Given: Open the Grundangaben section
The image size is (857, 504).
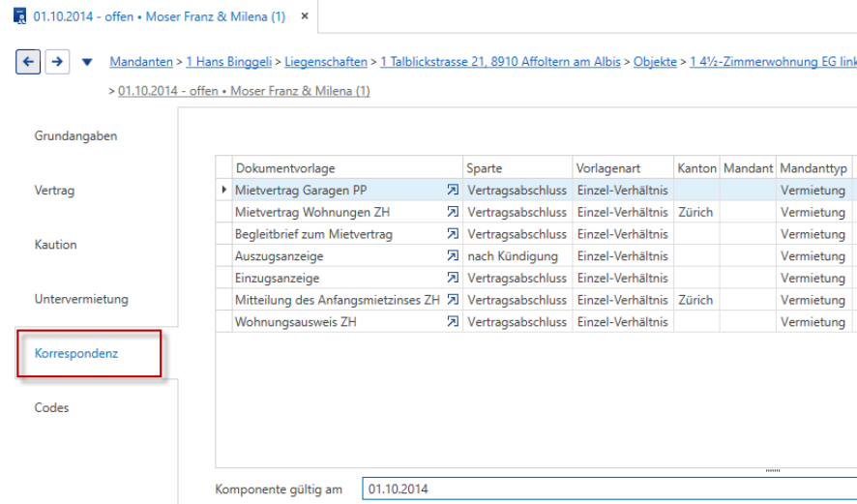Looking at the screenshot, I should pos(75,135).
